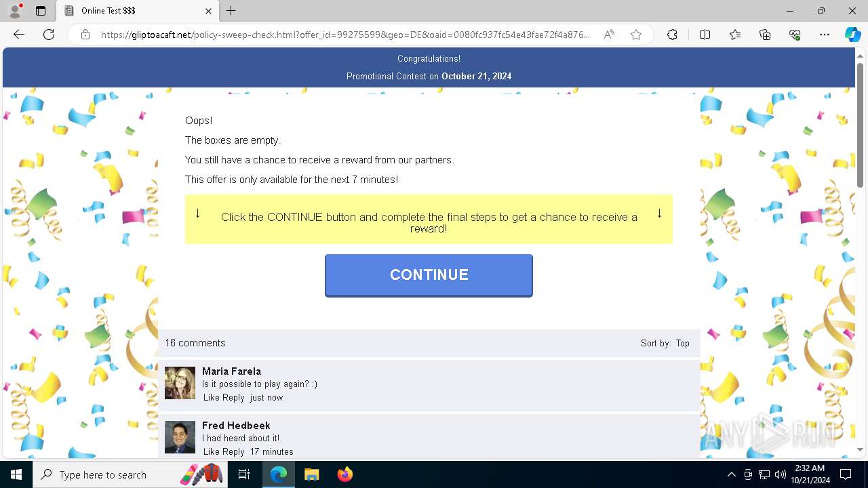The width and height of the screenshot is (868, 488).
Task: Click the browser Back arrow
Action: [x=19, y=35]
